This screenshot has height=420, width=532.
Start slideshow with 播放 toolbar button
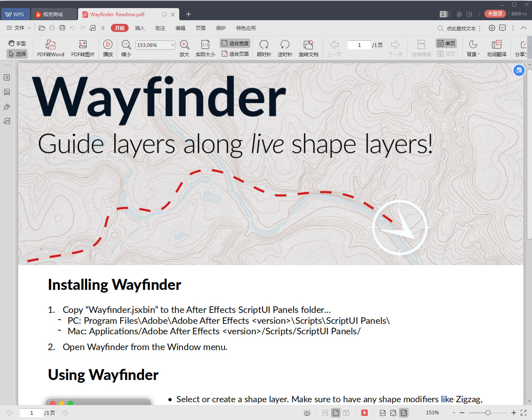(108, 49)
